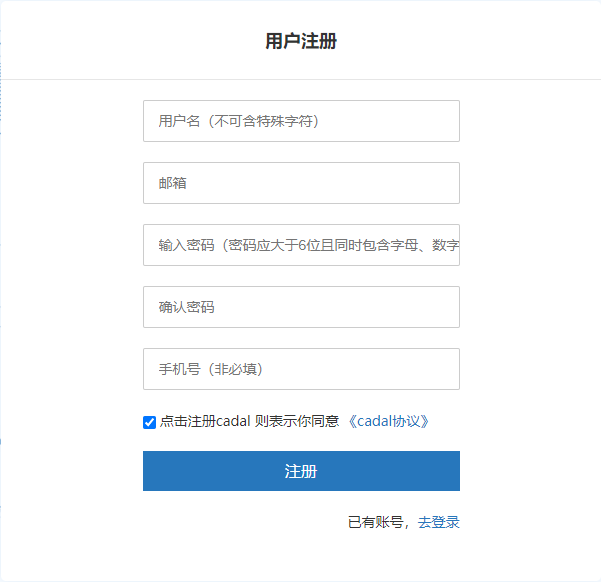Open the 《cadal协议》 agreement link
Image resolution: width=601 pixels, height=582 pixels.
[389, 421]
